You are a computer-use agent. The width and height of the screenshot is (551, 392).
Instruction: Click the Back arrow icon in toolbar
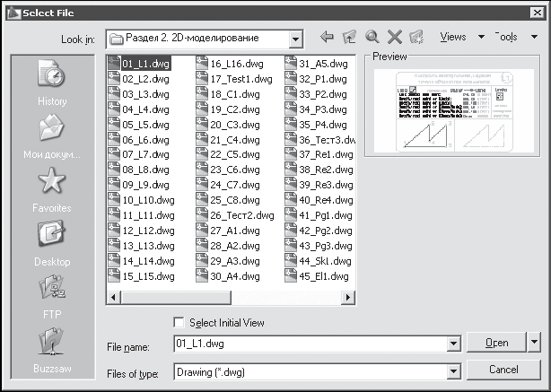coord(328,38)
